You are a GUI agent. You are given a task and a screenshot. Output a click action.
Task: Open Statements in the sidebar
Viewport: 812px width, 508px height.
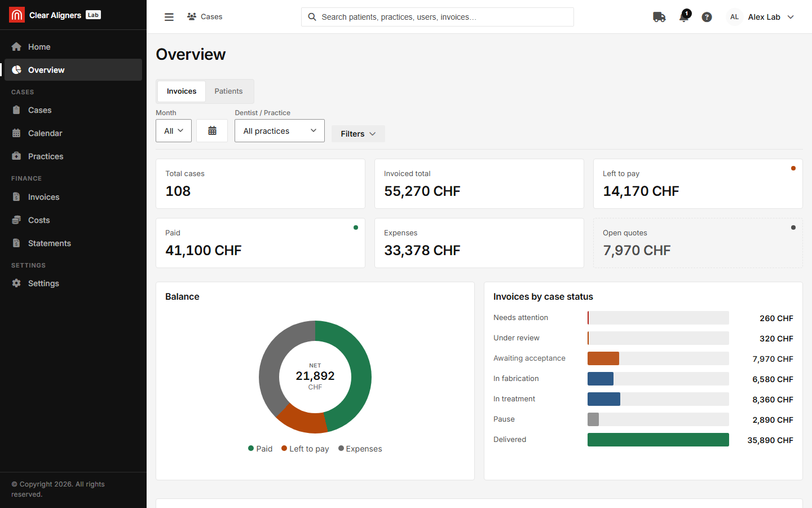[73, 243]
